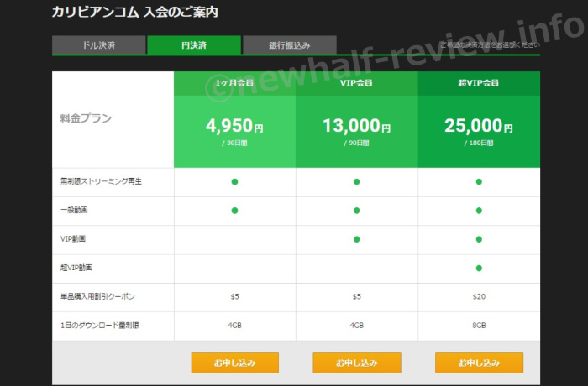588x386 pixels.
Task: Click the 25,000円 price
Action: coord(479,126)
